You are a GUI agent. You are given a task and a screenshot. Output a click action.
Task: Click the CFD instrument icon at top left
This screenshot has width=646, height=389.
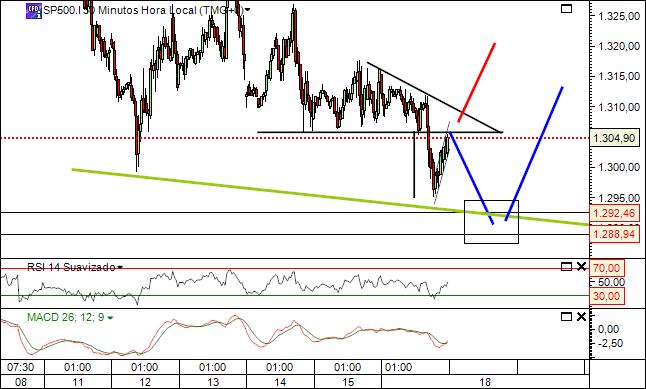tap(34, 11)
